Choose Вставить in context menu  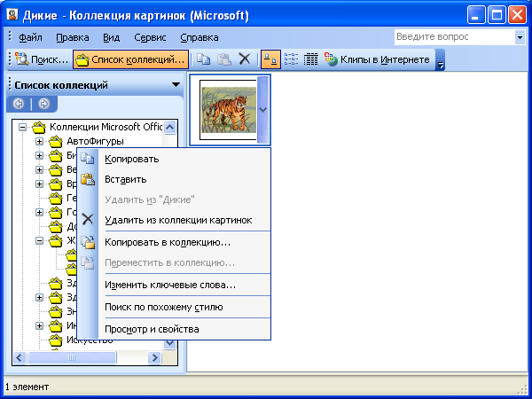(x=126, y=179)
